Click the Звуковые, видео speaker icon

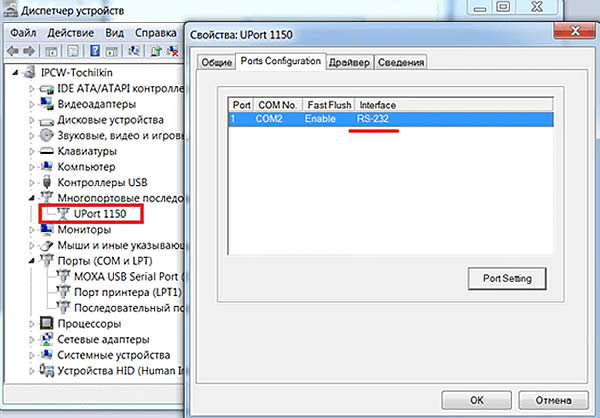pyautogui.click(x=47, y=135)
